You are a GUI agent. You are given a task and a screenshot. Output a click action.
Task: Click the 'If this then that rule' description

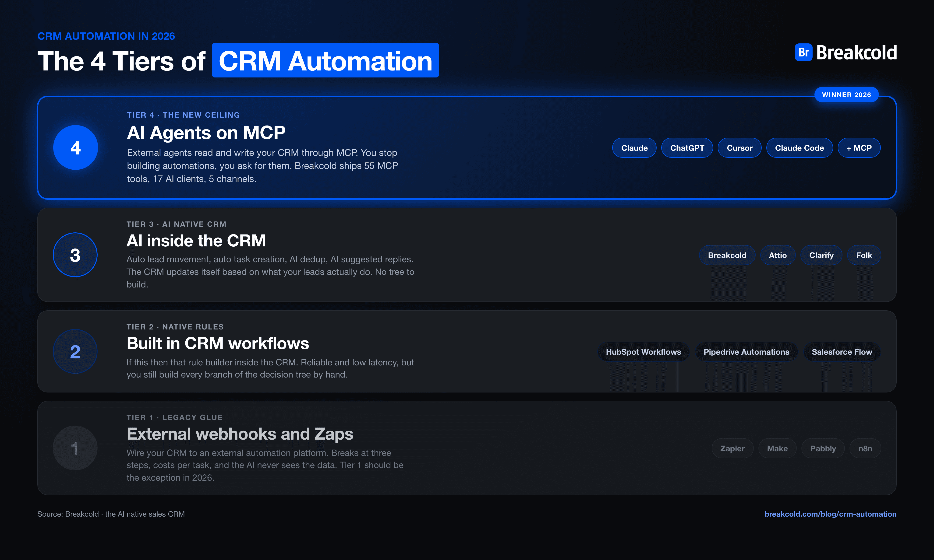pos(270,368)
